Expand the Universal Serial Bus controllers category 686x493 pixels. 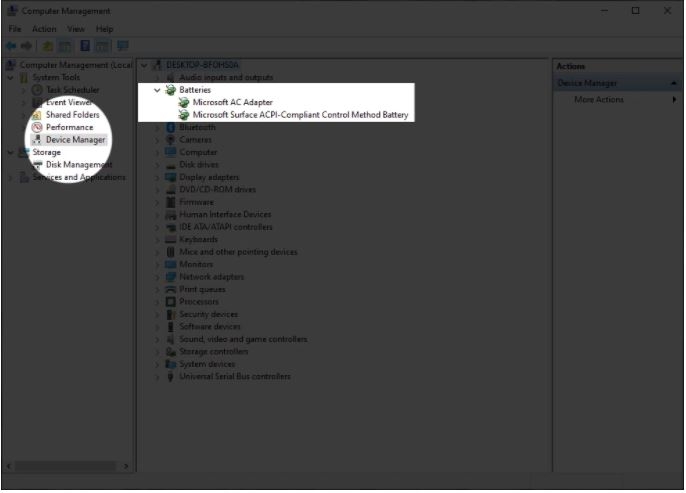tap(157, 377)
